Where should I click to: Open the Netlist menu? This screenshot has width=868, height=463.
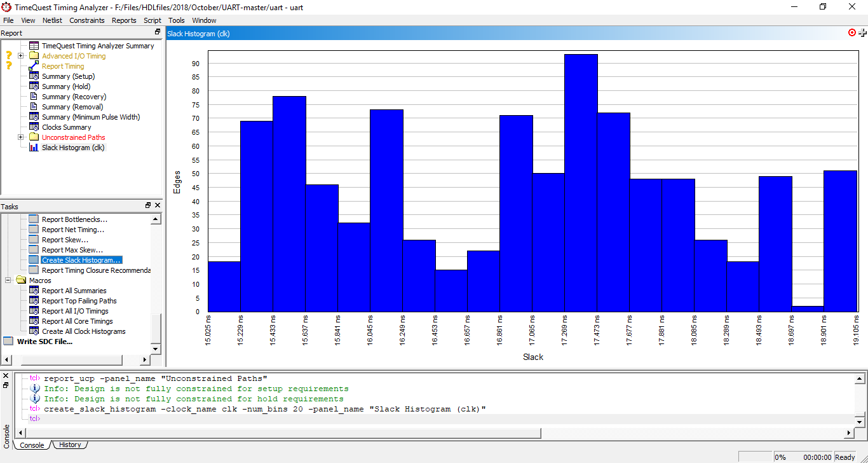coord(52,20)
